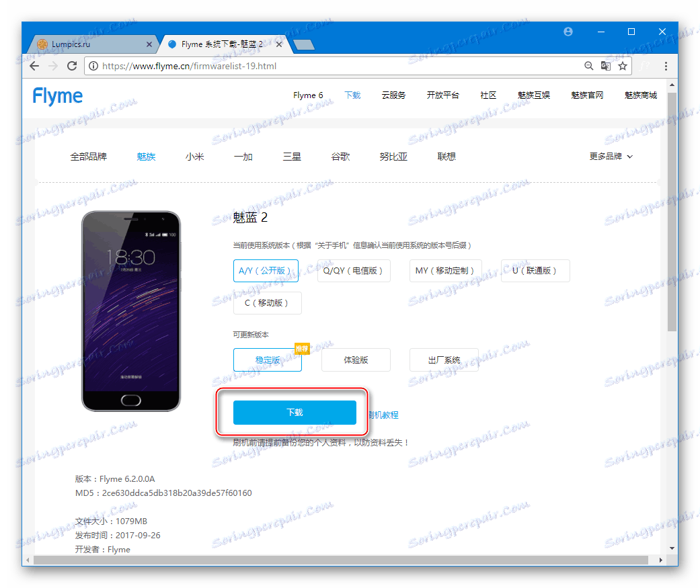Click the horizontal scrollbar thumb
This screenshot has width=700, height=588.
[x=341, y=560]
